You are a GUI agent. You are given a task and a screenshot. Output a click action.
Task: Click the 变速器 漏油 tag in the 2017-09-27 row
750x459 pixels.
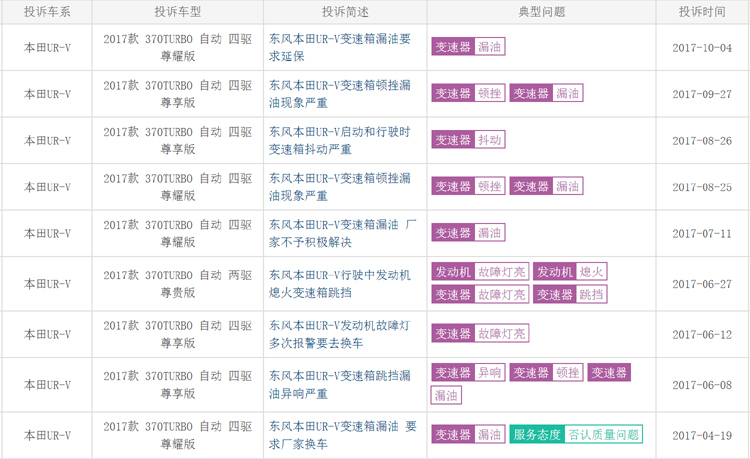[546, 93]
